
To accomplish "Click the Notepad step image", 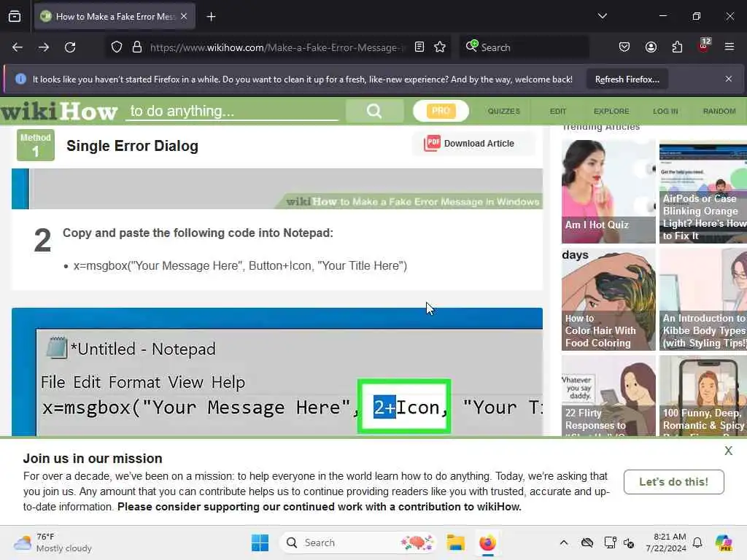I will pyautogui.click(x=276, y=372).
